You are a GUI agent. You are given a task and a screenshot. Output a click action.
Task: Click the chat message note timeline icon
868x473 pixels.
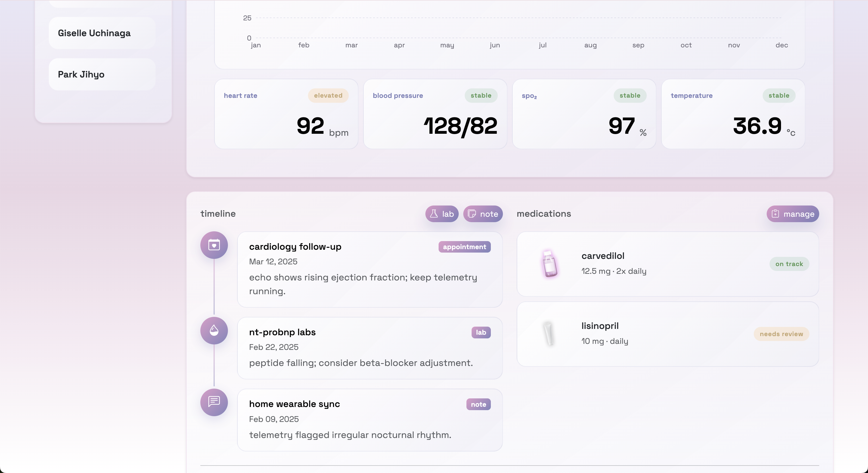pos(214,402)
